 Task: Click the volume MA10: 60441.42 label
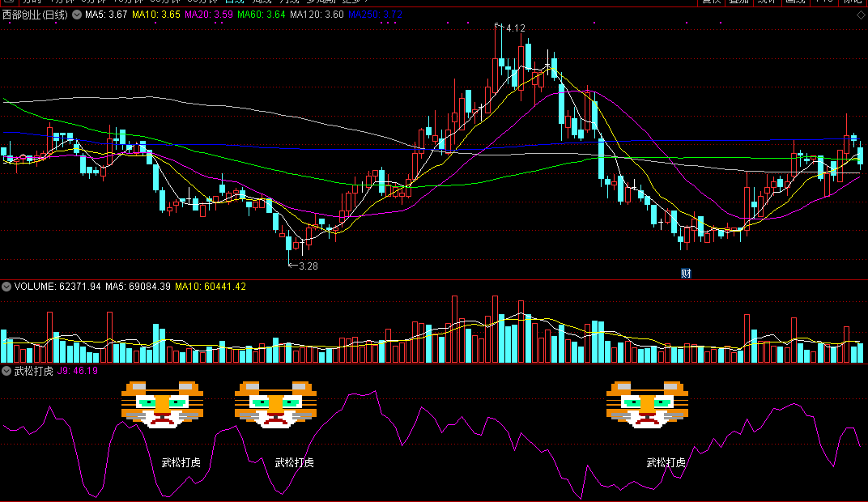211,287
